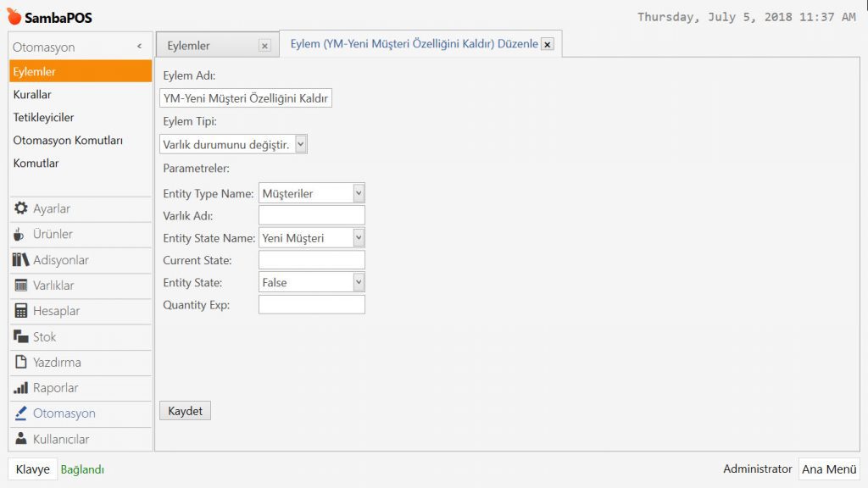Open Kullanıcılar users section icon
The height and width of the screenshot is (488, 868).
(21, 439)
